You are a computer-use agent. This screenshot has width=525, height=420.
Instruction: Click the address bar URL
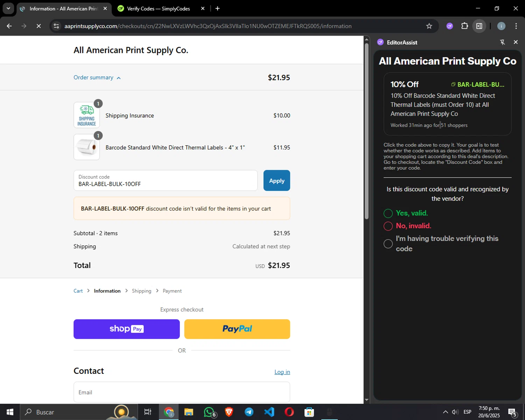208,26
